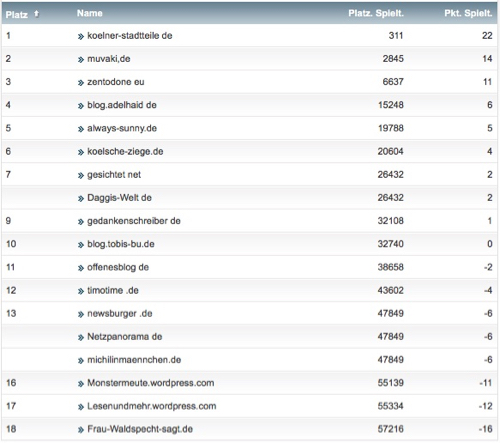Screen dimensions: 500x443
Task: Open the michilinmaennchen.de link
Action: click(134, 360)
